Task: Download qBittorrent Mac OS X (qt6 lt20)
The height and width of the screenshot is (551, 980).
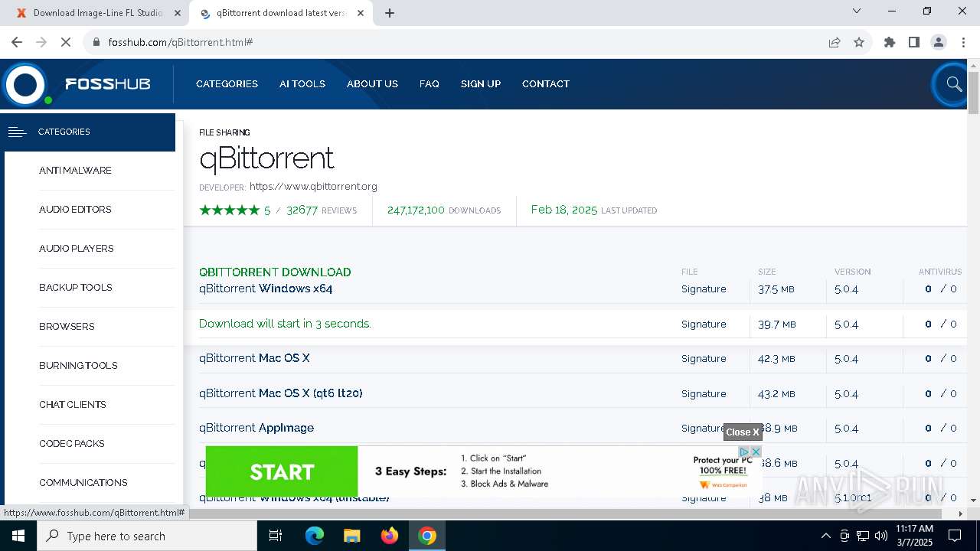Action: 281,393
